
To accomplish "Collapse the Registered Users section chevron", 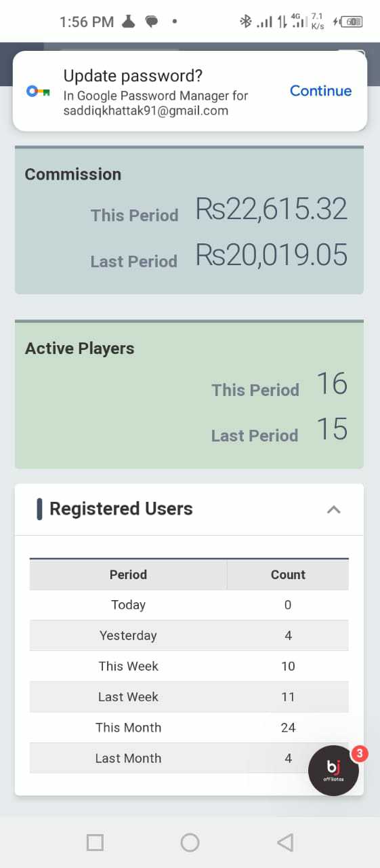I will point(333,509).
